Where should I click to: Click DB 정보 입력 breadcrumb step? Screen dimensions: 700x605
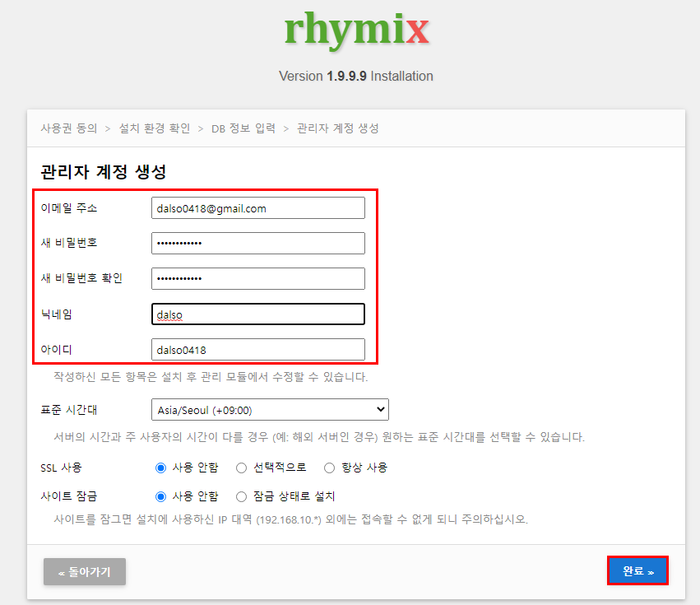(243, 128)
